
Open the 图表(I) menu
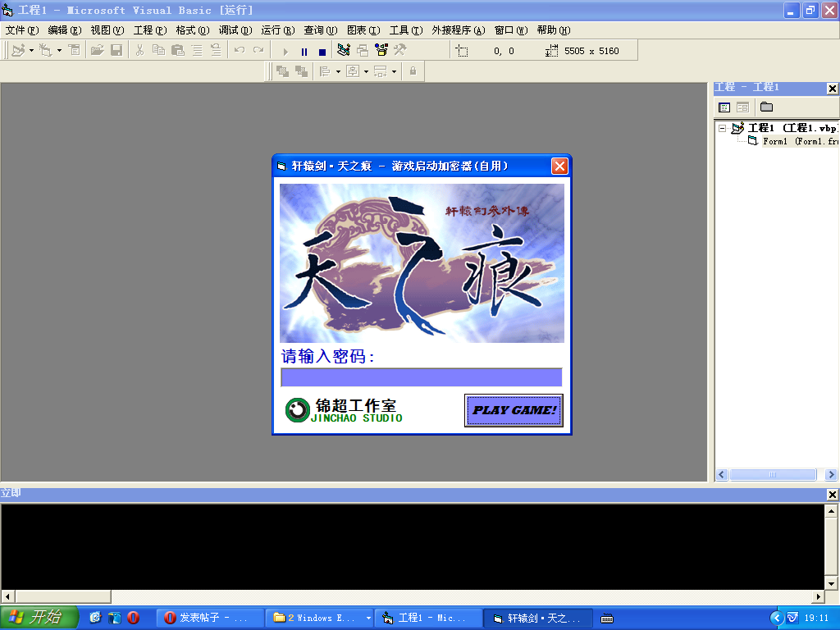[363, 30]
